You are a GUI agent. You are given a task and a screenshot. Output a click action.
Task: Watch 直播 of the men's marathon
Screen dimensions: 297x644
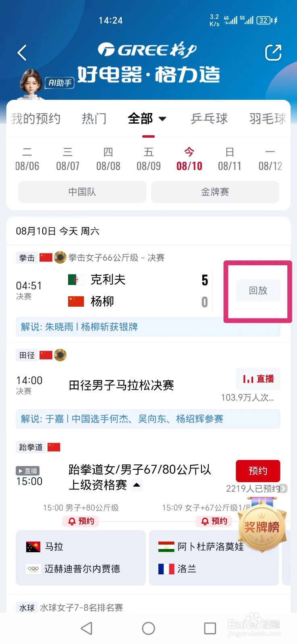click(258, 379)
